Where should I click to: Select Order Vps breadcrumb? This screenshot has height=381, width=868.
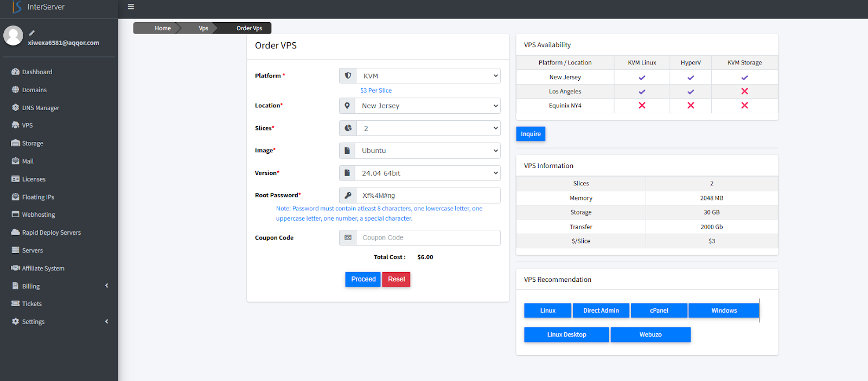[249, 28]
